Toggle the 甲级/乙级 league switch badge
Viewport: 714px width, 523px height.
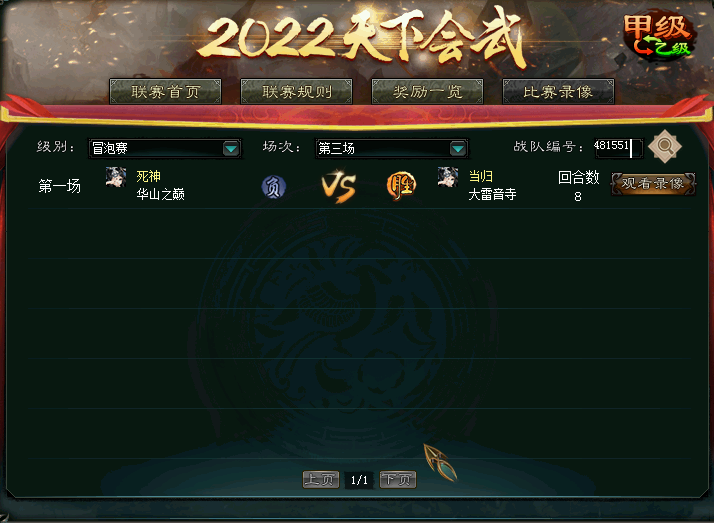[658, 36]
